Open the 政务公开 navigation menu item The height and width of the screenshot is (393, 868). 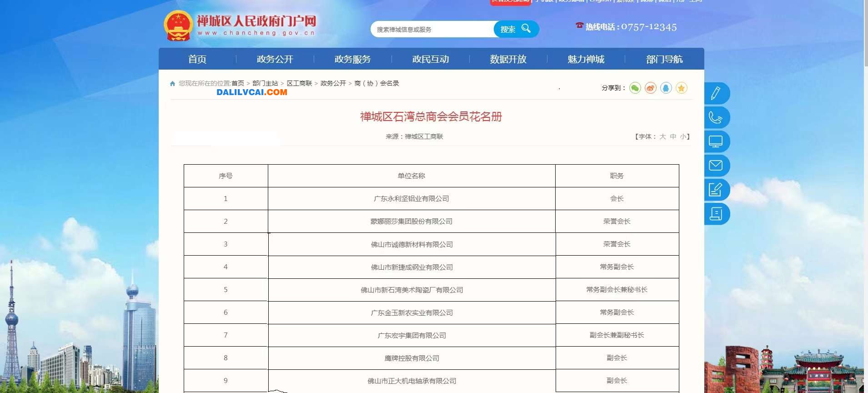coord(275,59)
